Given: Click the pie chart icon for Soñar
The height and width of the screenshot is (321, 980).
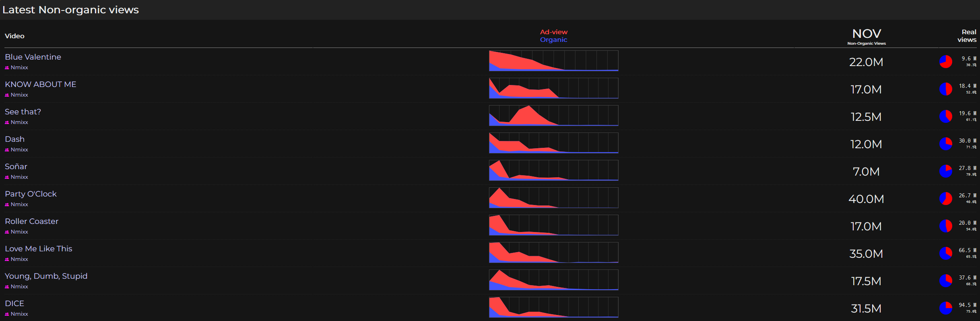Looking at the screenshot, I should pyautogui.click(x=946, y=171).
